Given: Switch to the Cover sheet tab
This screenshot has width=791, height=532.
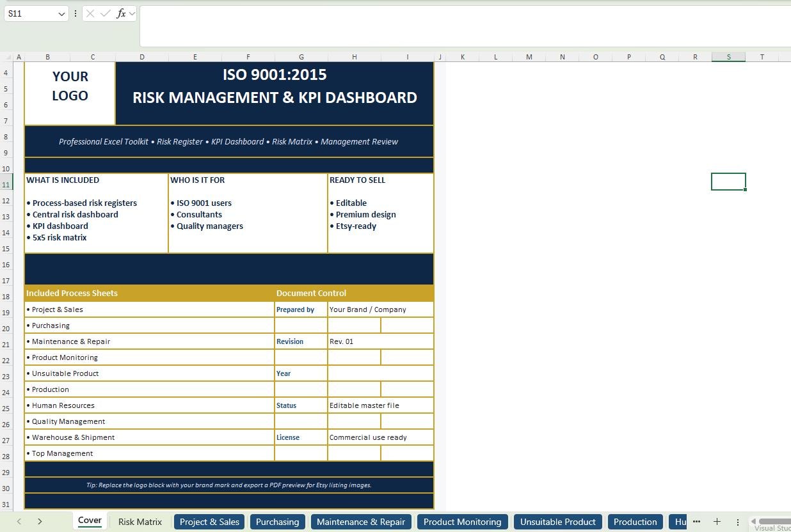Looking at the screenshot, I should (90, 520).
